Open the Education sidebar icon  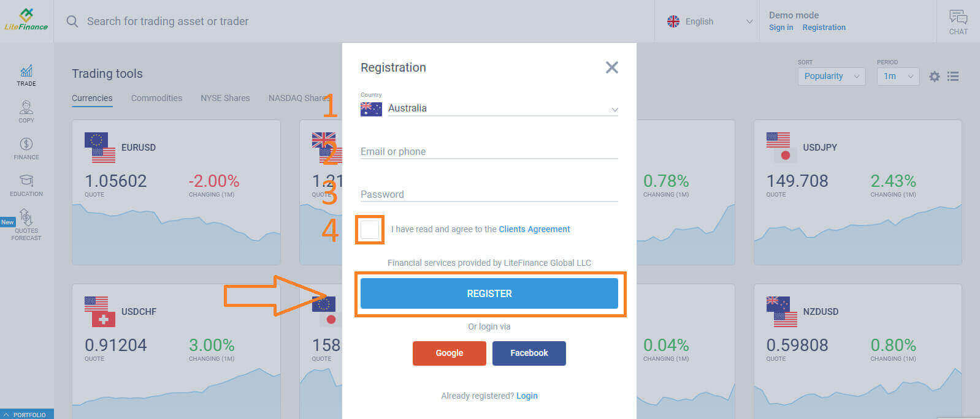point(26,185)
